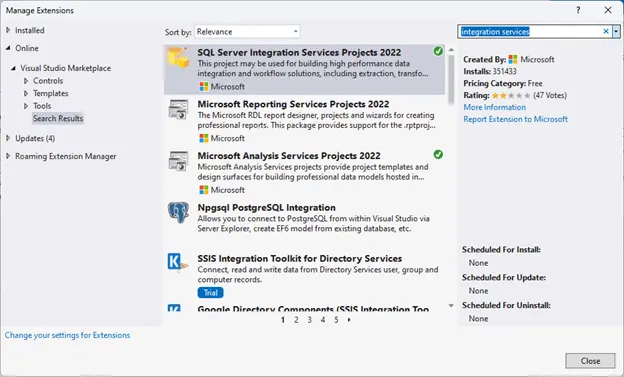Select Google Directory Components result title
The image size is (624, 377).
tap(313, 309)
